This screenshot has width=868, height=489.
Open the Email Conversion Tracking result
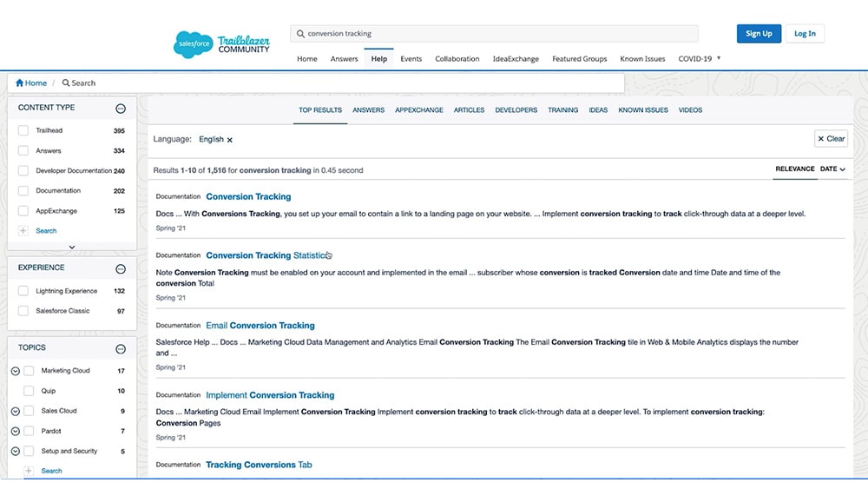click(x=260, y=326)
